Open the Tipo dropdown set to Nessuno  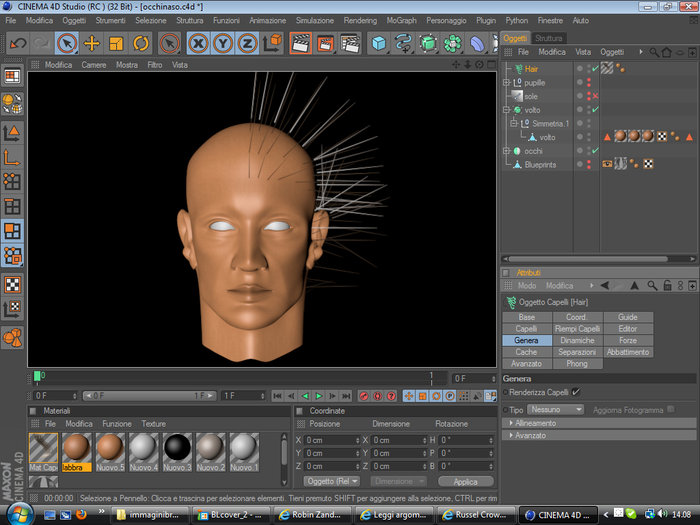(557, 409)
